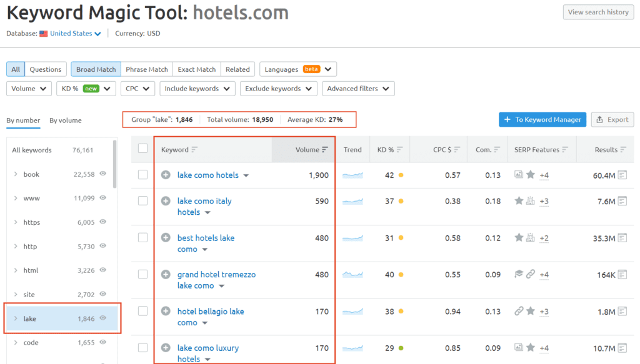640x364 pixels.
Task: Click knowledge graduation-cap icon in tremezzo row
Action: click(518, 274)
